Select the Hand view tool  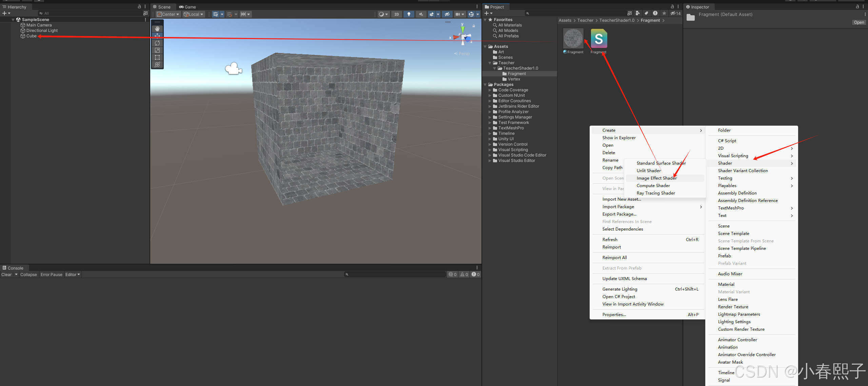pos(157,29)
